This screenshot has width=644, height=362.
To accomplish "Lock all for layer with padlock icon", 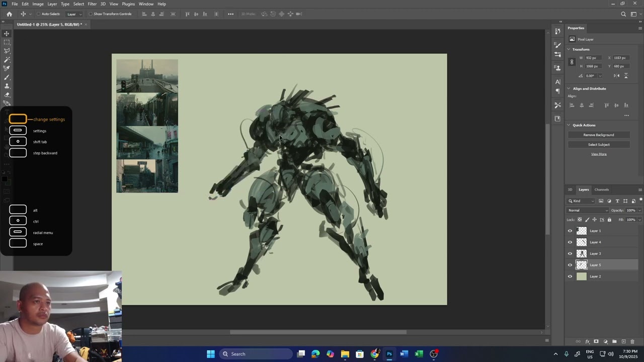I will click(x=609, y=220).
